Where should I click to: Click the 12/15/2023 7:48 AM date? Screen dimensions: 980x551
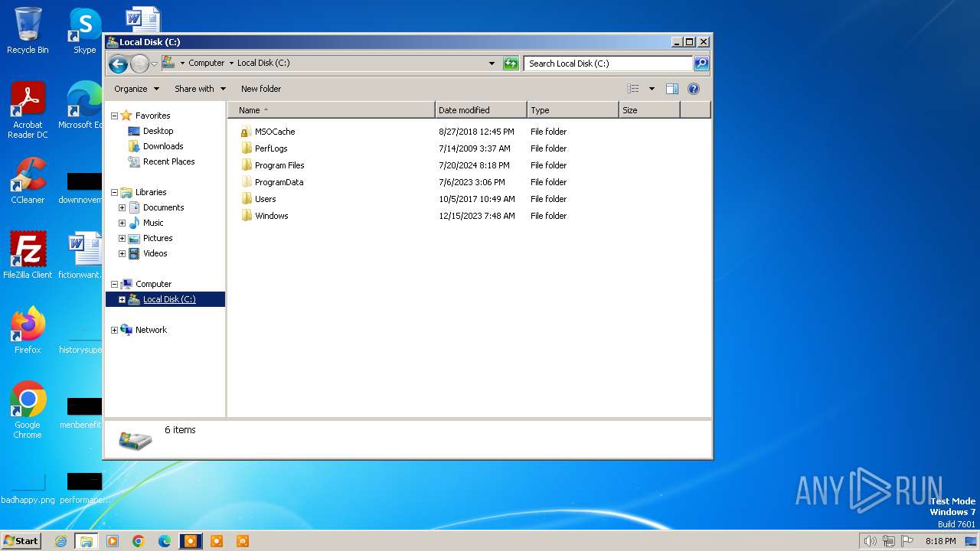pos(476,216)
